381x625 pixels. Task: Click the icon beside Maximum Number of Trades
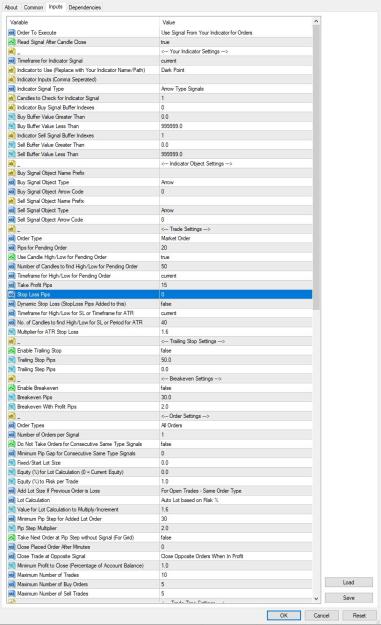[x=12, y=575]
